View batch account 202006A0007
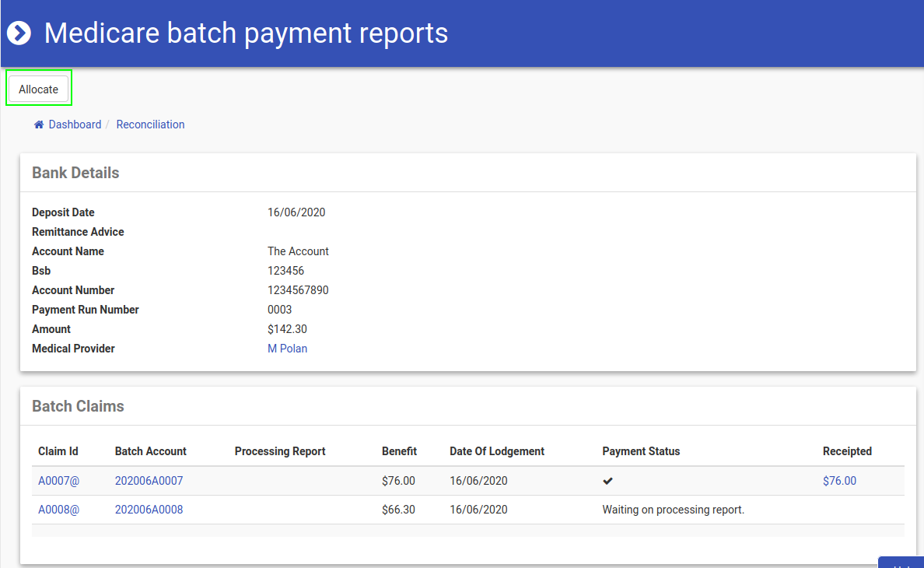 [x=149, y=481]
